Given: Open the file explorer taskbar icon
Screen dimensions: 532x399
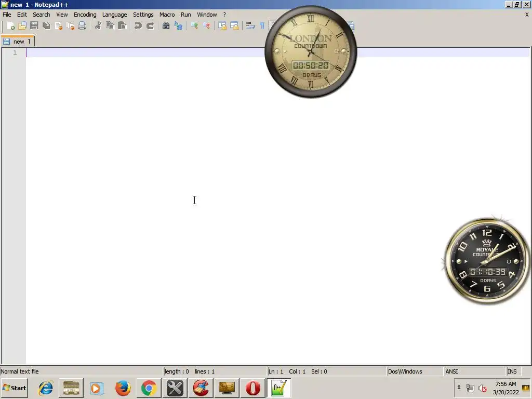Looking at the screenshot, I should [x=71, y=388].
